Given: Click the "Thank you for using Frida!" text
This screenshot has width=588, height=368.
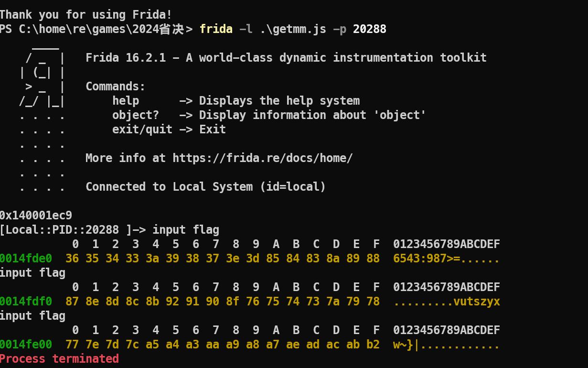Looking at the screenshot, I should pos(86,15).
